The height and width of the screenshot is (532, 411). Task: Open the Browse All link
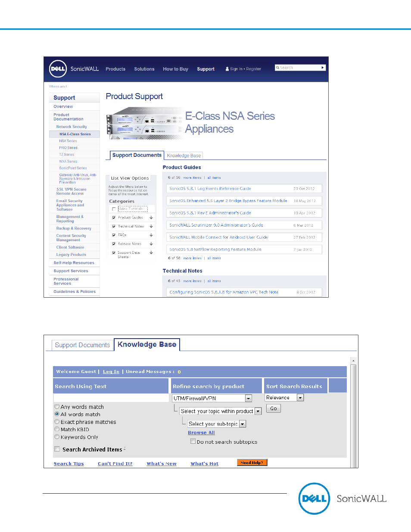pyautogui.click(x=201, y=432)
